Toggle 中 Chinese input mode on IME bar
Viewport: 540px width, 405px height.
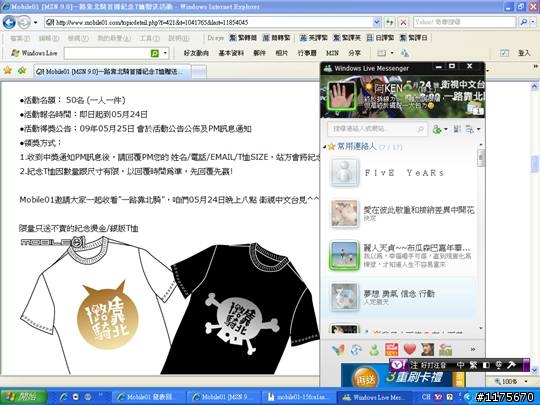click(x=460, y=365)
